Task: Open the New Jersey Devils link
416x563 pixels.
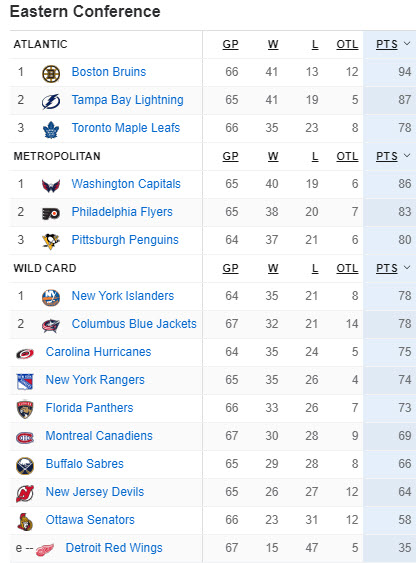Action: click(95, 492)
